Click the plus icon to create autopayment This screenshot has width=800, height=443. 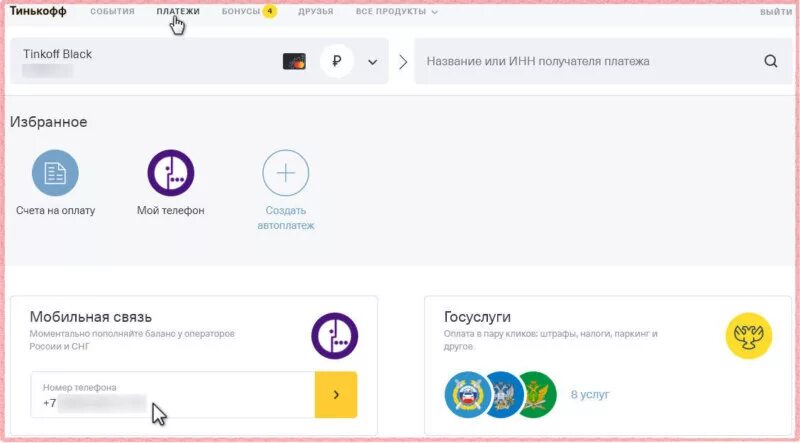[286, 173]
